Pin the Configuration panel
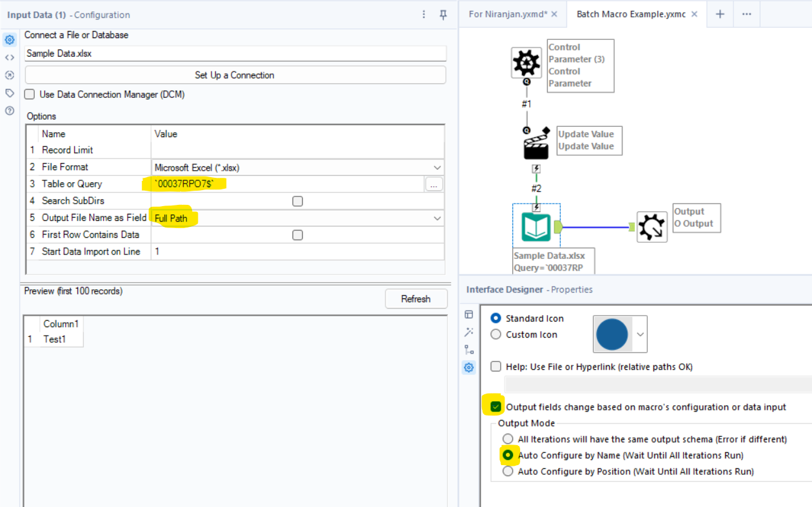The image size is (812, 507). point(443,15)
